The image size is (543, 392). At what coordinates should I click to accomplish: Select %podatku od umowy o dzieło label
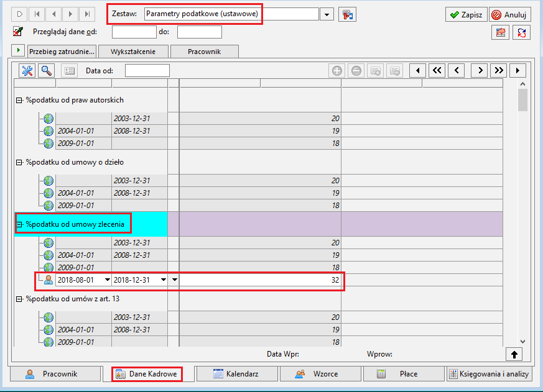[75, 162]
